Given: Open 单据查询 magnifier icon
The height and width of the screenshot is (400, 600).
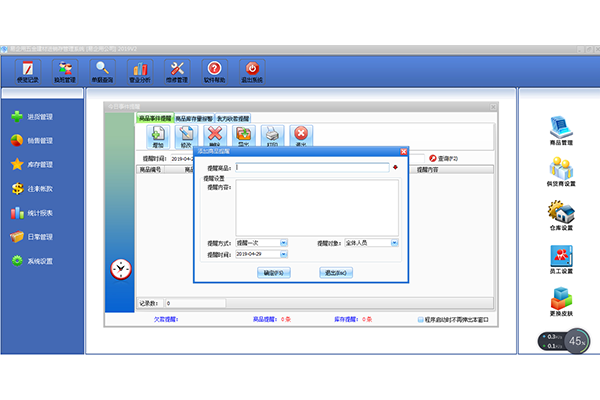Looking at the screenshot, I should (x=102, y=72).
